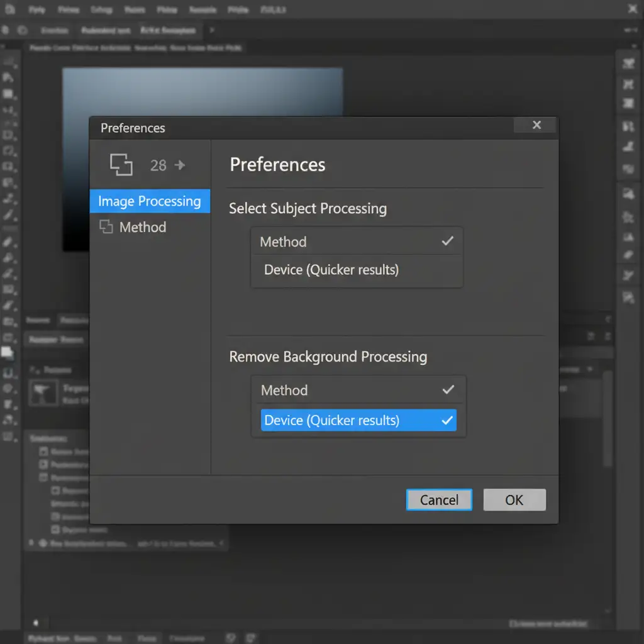644x644 pixels.
Task: Click the white foreground color swatch in left toolbar
Action: [7, 353]
